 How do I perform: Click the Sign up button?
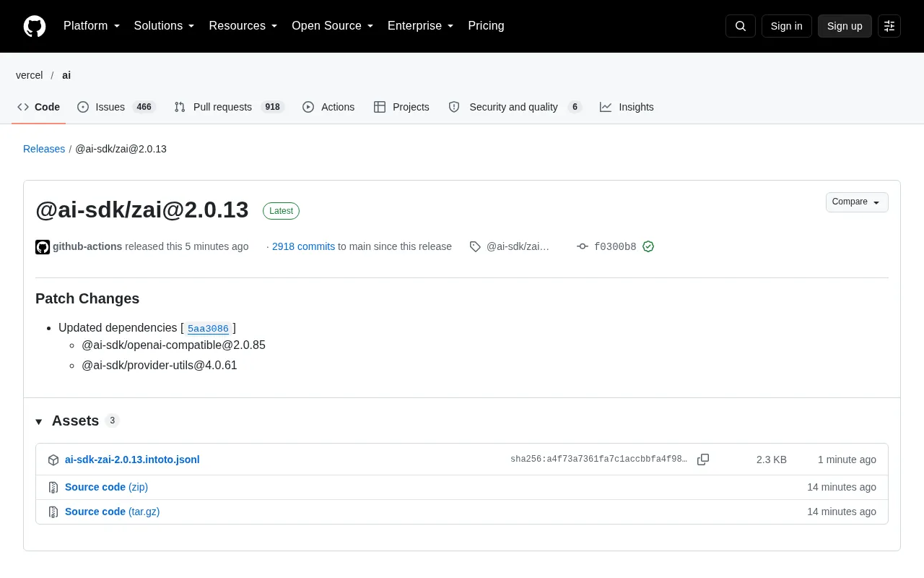tap(845, 26)
